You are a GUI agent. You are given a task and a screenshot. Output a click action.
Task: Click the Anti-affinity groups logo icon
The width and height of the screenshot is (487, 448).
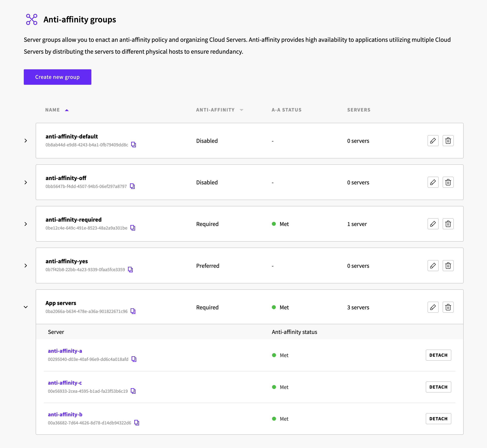(32, 19)
